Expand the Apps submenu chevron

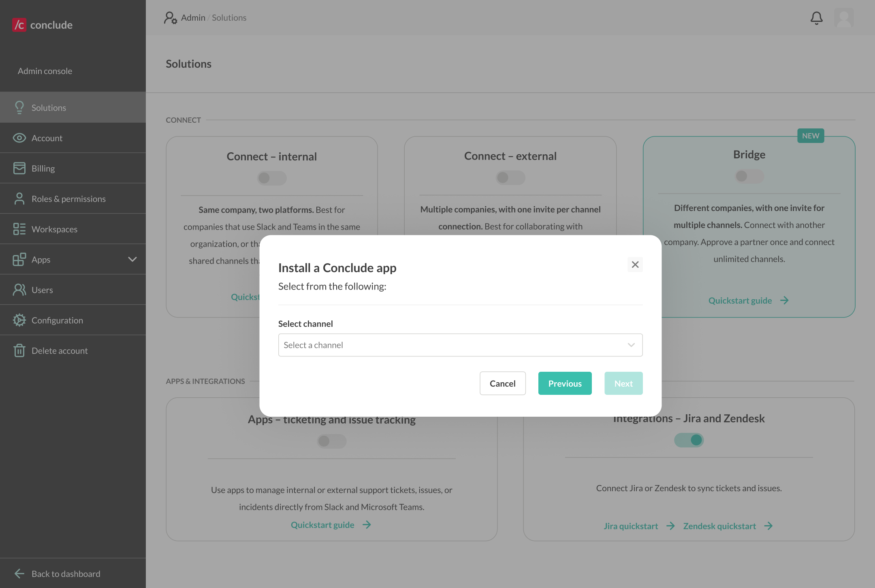pyautogui.click(x=132, y=259)
